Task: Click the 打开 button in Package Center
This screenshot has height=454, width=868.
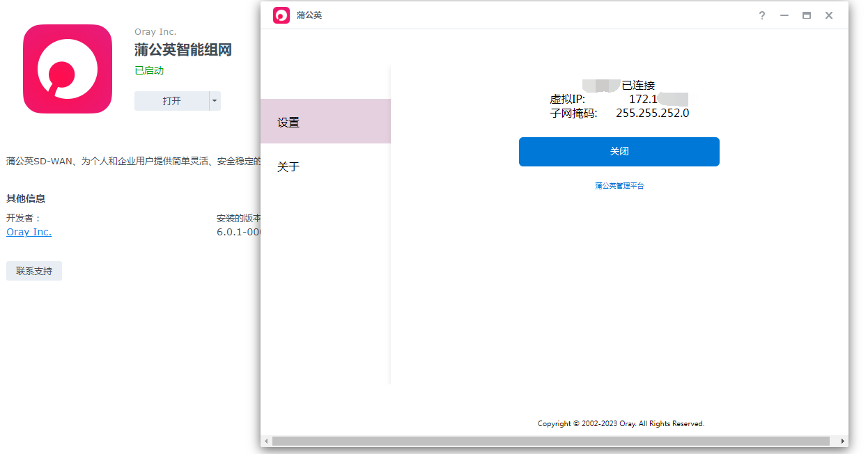Action: click(171, 101)
